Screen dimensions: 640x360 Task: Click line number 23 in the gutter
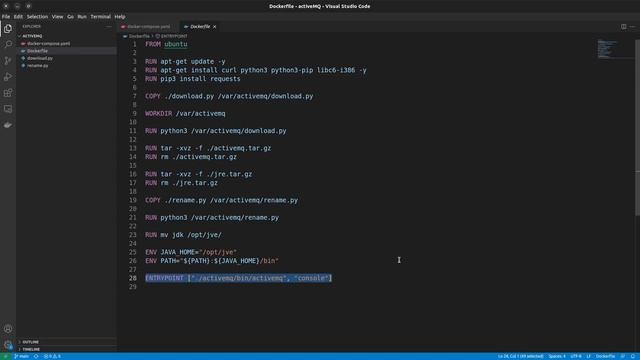click(x=133, y=235)
